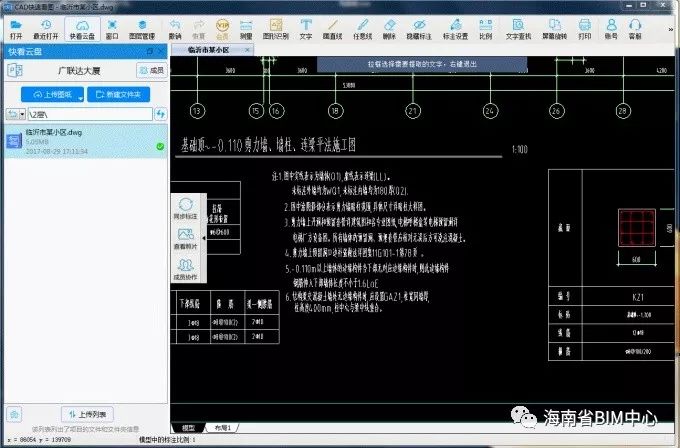Click the 屏幕旋转 screen rotate icon

click(555, 29)
